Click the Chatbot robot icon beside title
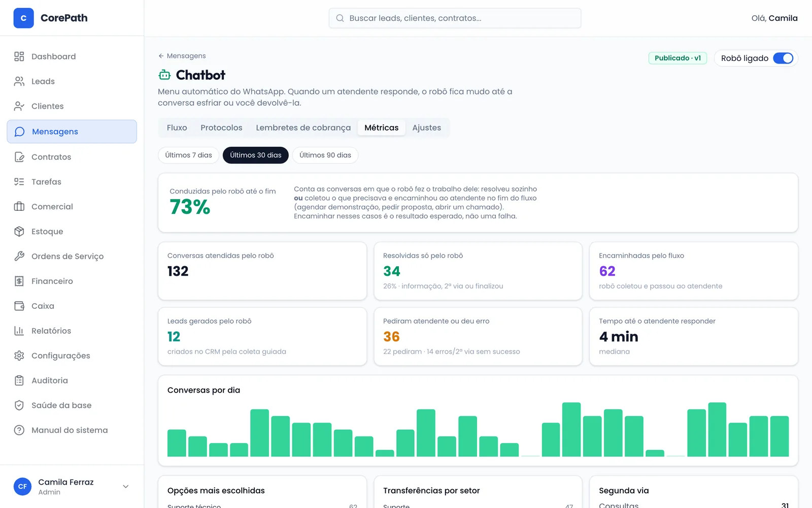Viewport: 812px width, 508px height. click(x=164, y=75)
